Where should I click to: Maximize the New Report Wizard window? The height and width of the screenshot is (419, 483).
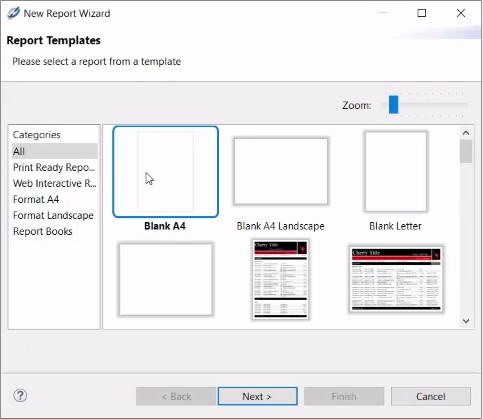[422, 13]
